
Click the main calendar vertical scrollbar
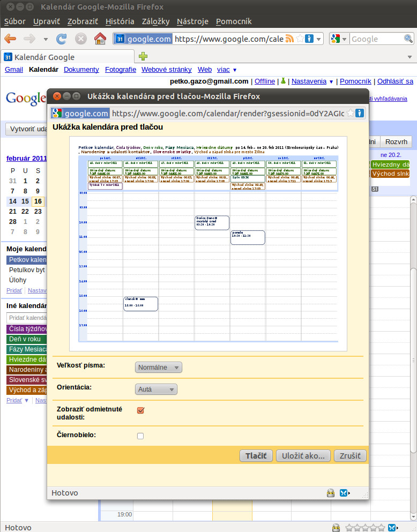point(413,359)
